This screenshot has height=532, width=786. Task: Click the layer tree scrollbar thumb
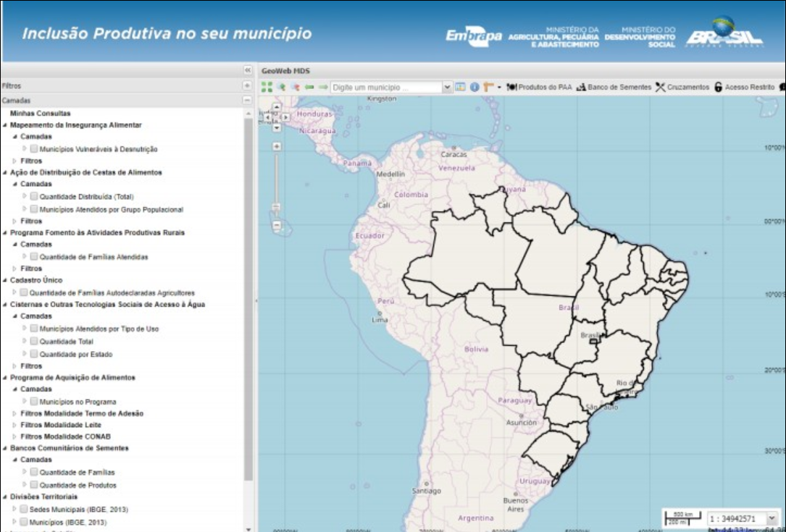coord(248,300)
